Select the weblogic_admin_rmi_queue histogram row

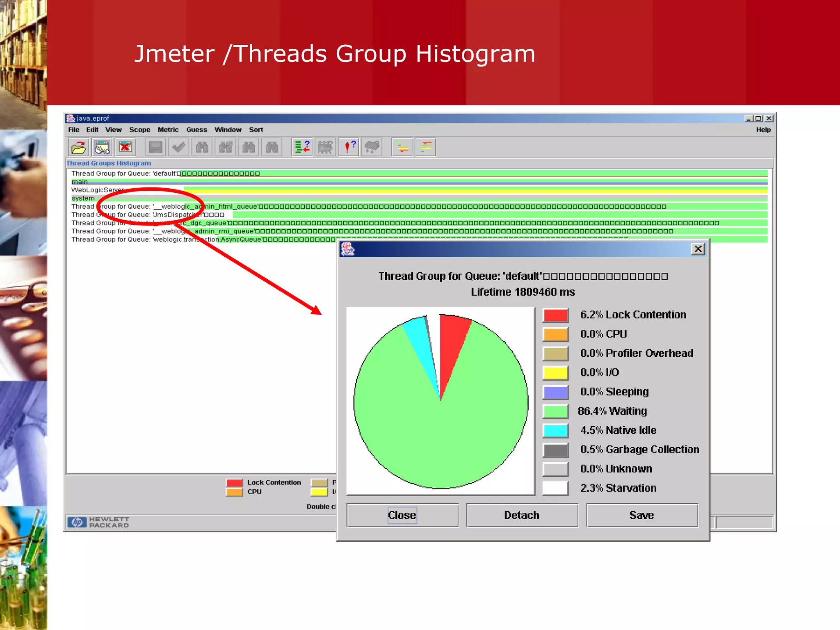tap(419, 231)
